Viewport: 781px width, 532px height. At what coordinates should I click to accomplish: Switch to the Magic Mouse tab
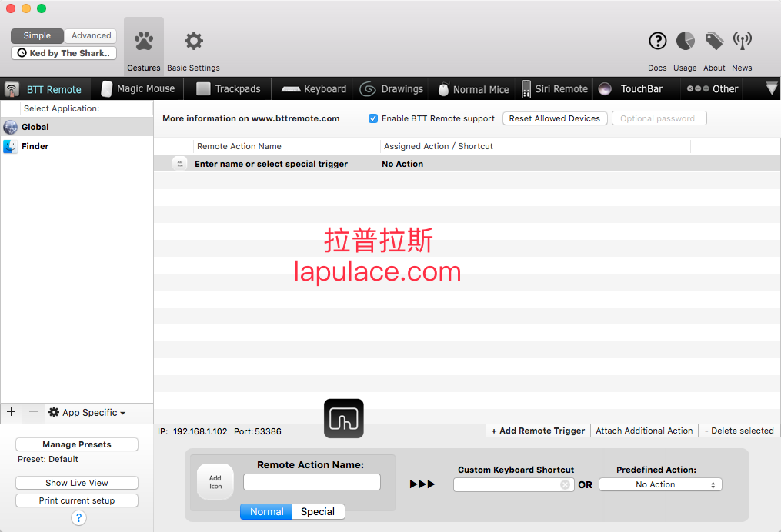tap(138, 89)
